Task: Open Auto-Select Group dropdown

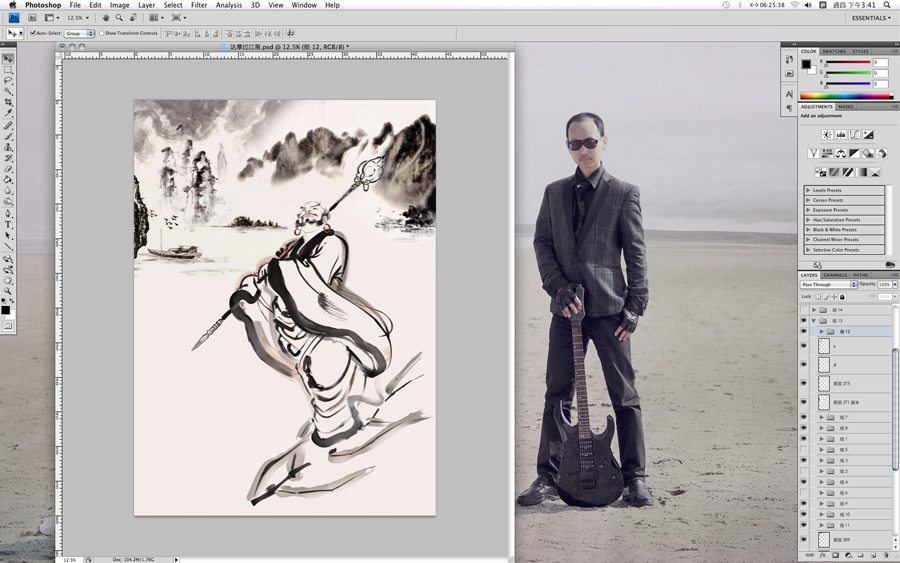Action: click(79, 33)
